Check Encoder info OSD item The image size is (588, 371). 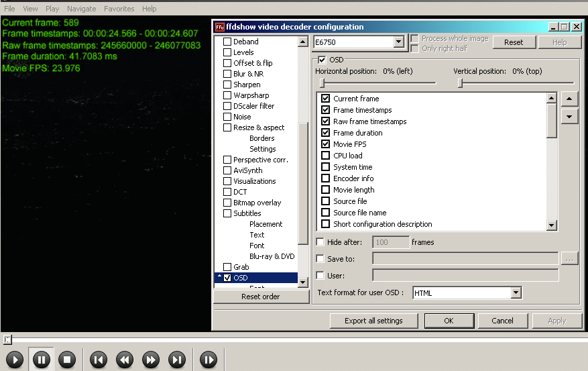point(325,178)
